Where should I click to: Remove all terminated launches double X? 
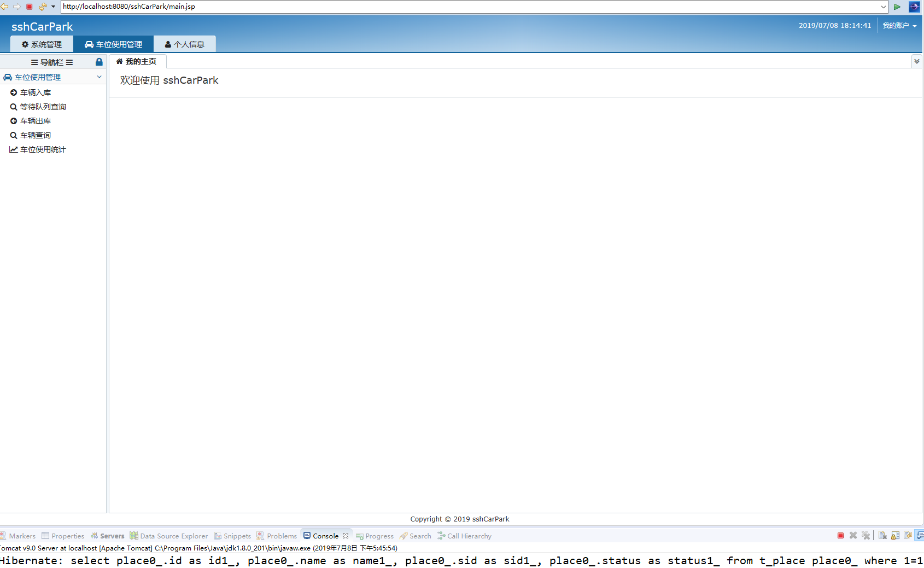click(x=865, y=536)
